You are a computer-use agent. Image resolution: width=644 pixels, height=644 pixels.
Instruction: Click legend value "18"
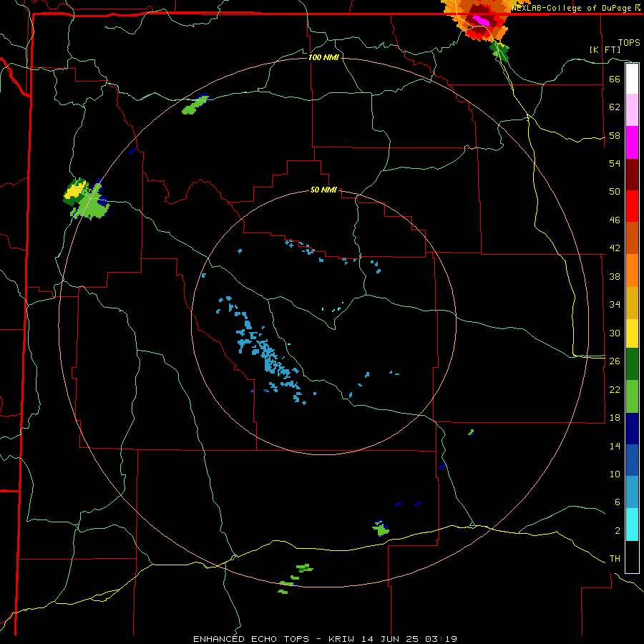click(615, 418)
